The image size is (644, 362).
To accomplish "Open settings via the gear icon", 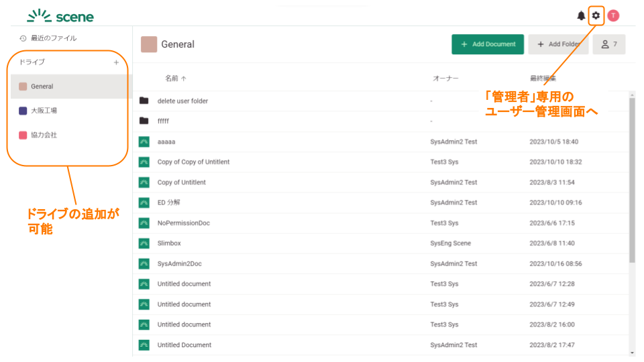I will [x=596, y=15].
